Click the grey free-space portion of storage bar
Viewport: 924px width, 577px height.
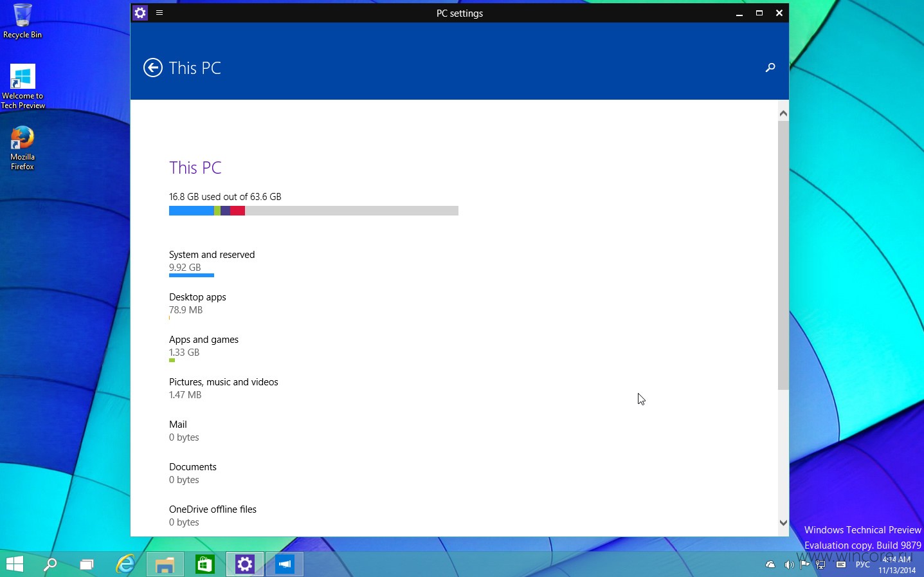[351, 211]
